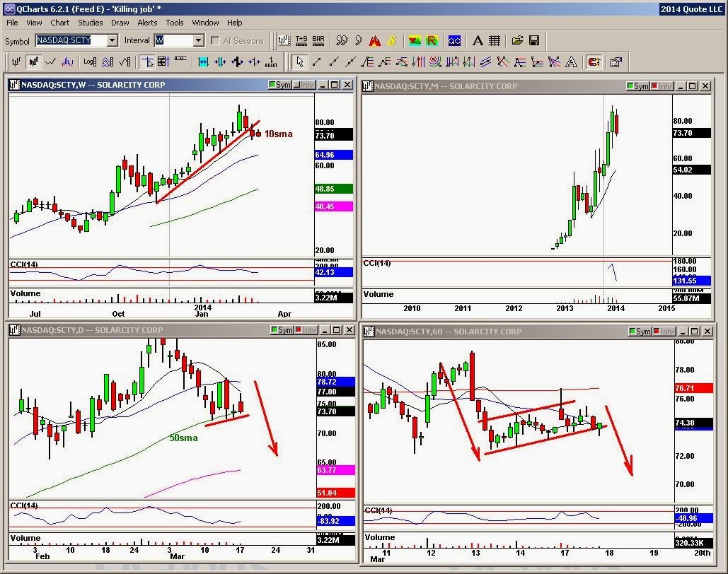The height and width of the screenshot is (574, 728).
Task: Toggle Intv link in the weekly chart window
Action: 304,85
